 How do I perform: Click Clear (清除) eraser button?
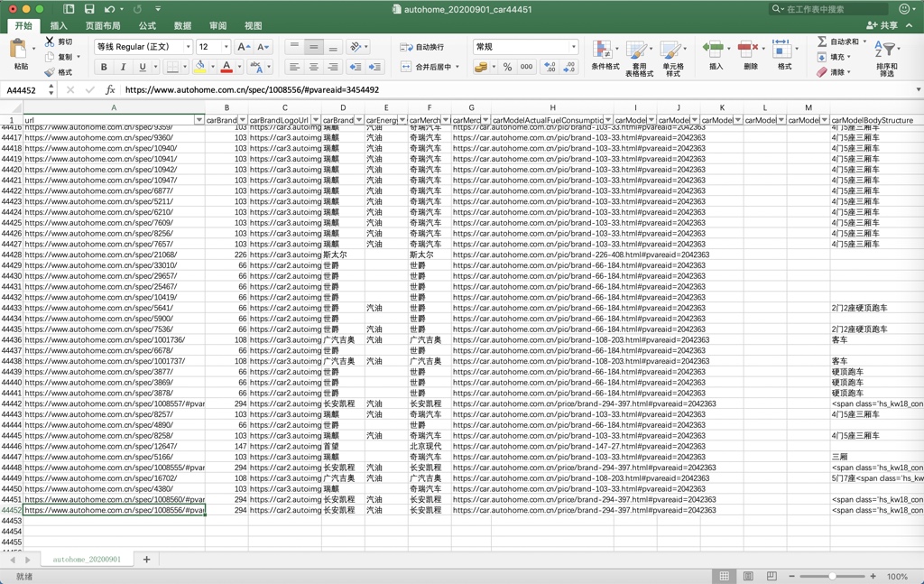pos(833,72)
